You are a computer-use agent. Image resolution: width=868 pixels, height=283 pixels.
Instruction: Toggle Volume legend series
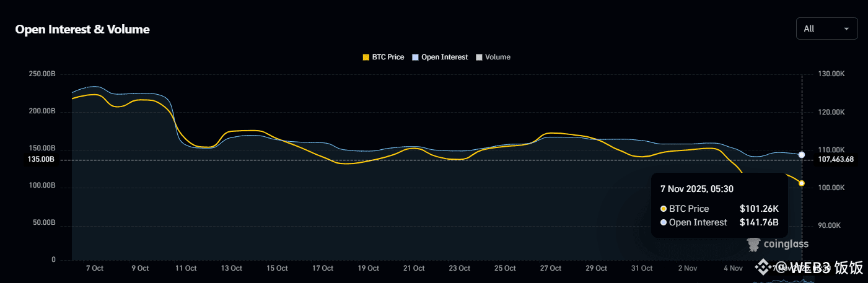point(493,57)
